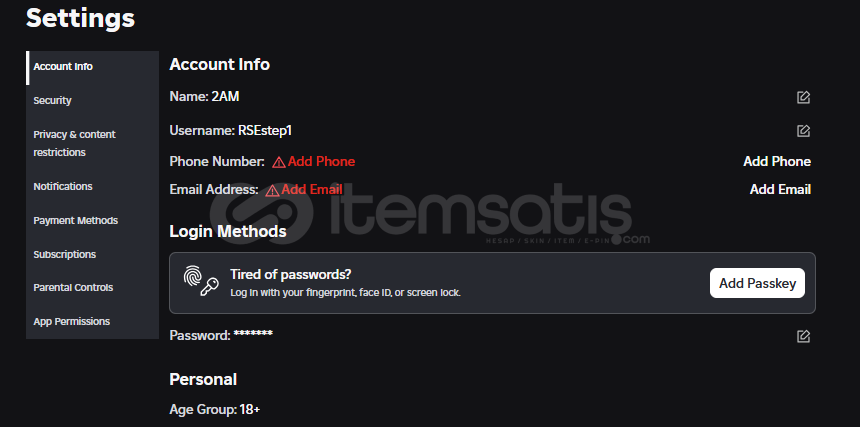Open the Password edit pencil icon

click(x=803, y=336)
